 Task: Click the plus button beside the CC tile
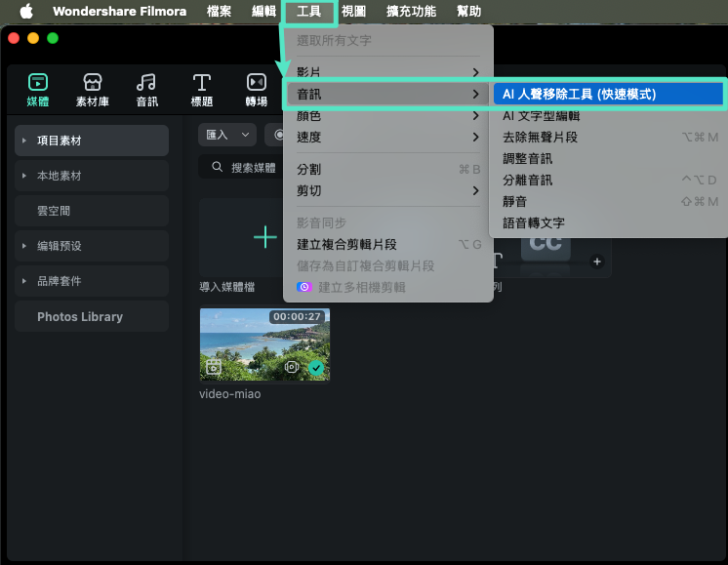(597, 262)
